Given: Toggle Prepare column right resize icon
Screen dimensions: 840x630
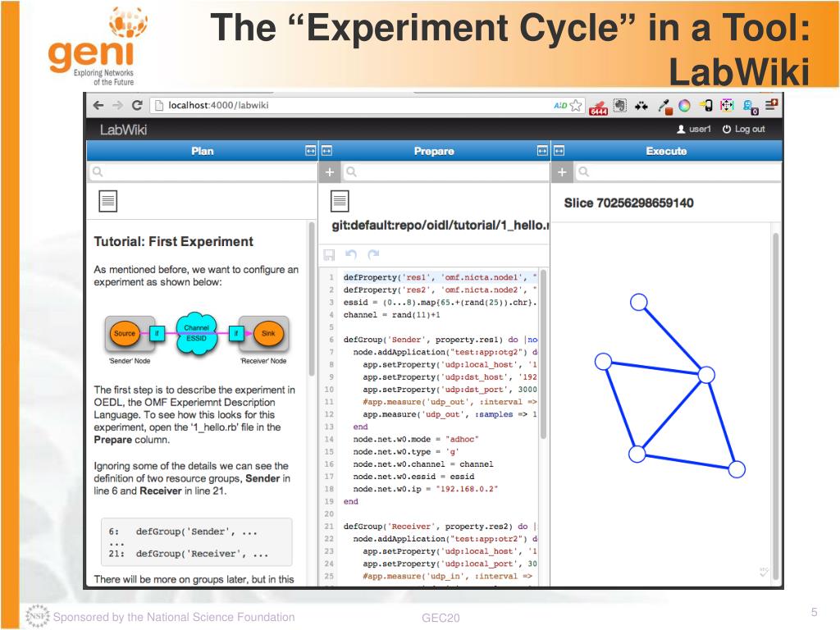Looking at the screenshot, I should (543, 151).
